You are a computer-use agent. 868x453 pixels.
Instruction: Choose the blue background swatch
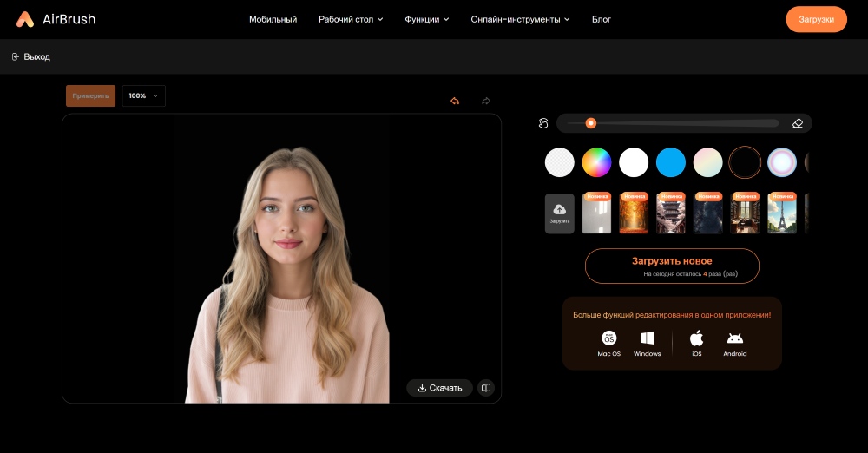click(x=671, y=162)
